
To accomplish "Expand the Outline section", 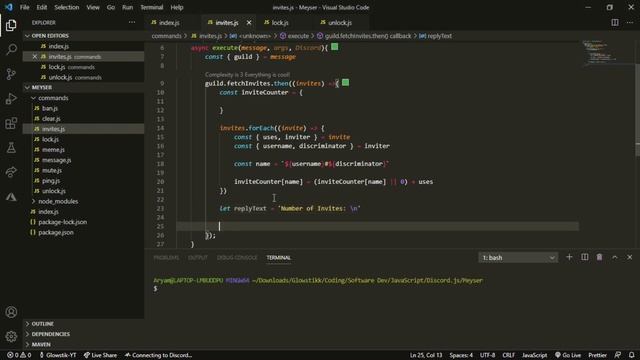I will point(83,324).
